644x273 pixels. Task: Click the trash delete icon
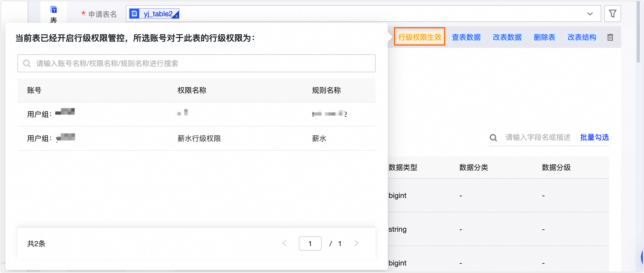[x=610, y=37]
